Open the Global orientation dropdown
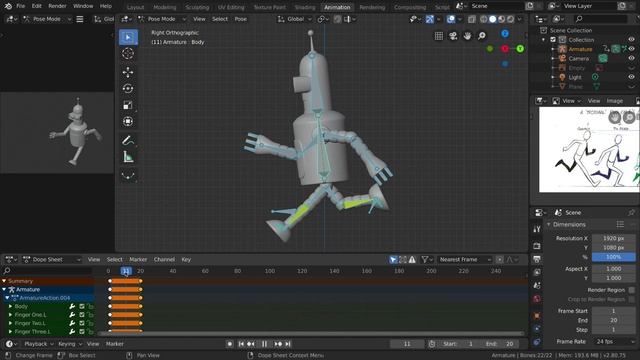 (x=295, y=19)
